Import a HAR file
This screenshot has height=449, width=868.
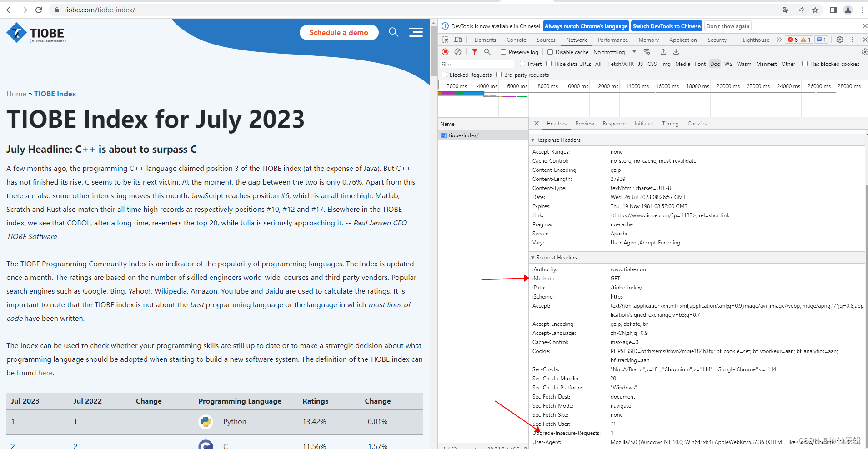tap(663, 52)
